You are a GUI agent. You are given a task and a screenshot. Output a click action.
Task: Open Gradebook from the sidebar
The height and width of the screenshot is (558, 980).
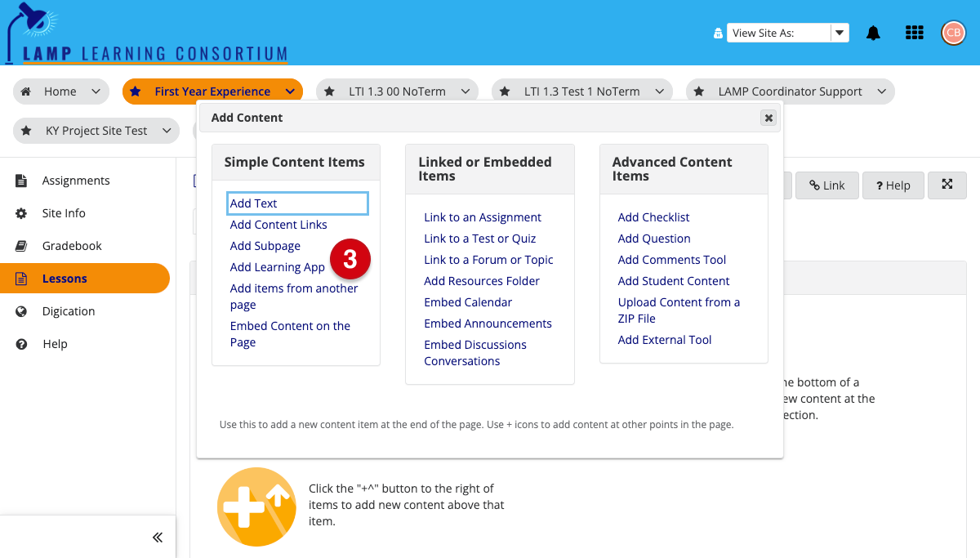coord(72,246)
